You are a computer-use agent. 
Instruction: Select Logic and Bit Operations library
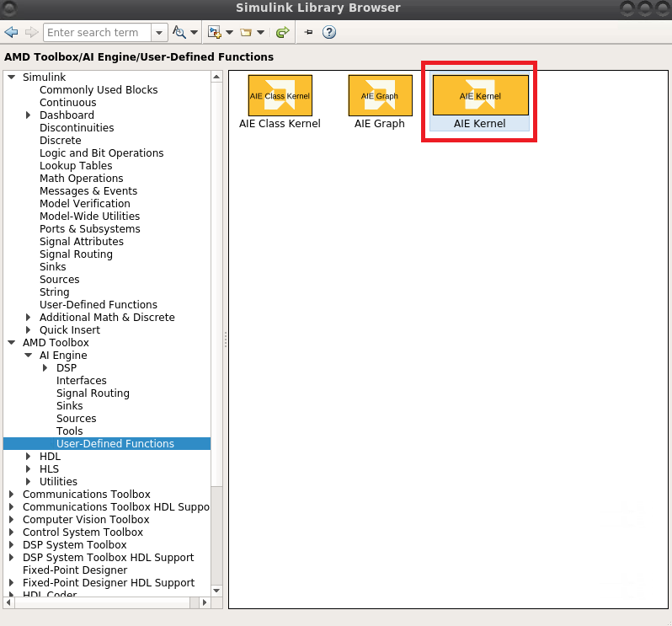(x=101, y=153)
